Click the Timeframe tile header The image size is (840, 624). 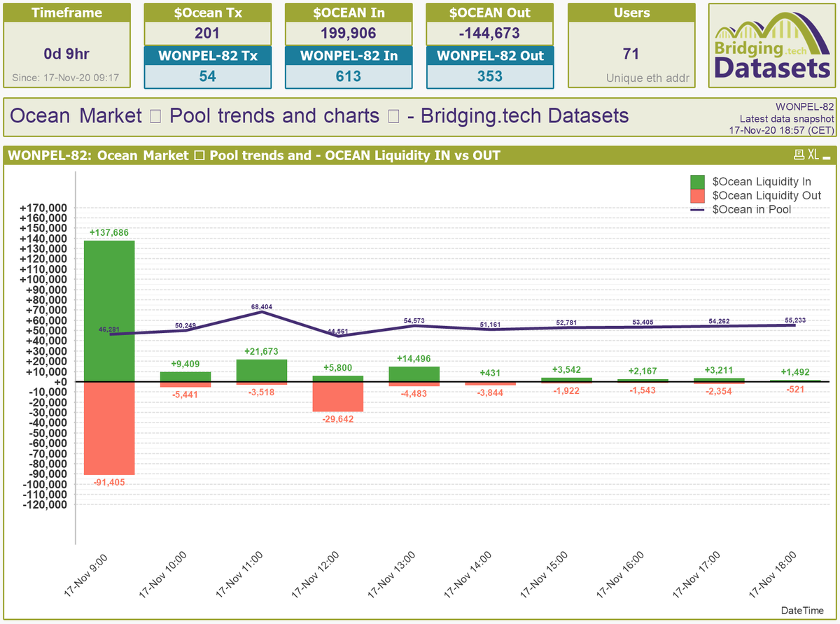(x=66, y=13)
